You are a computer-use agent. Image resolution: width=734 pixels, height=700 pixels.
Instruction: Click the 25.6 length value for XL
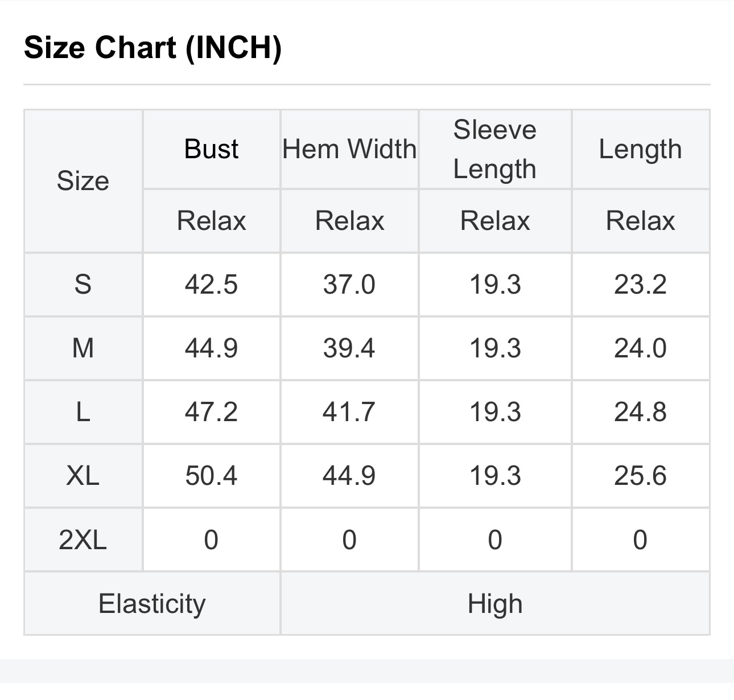[x=640, y=475]
